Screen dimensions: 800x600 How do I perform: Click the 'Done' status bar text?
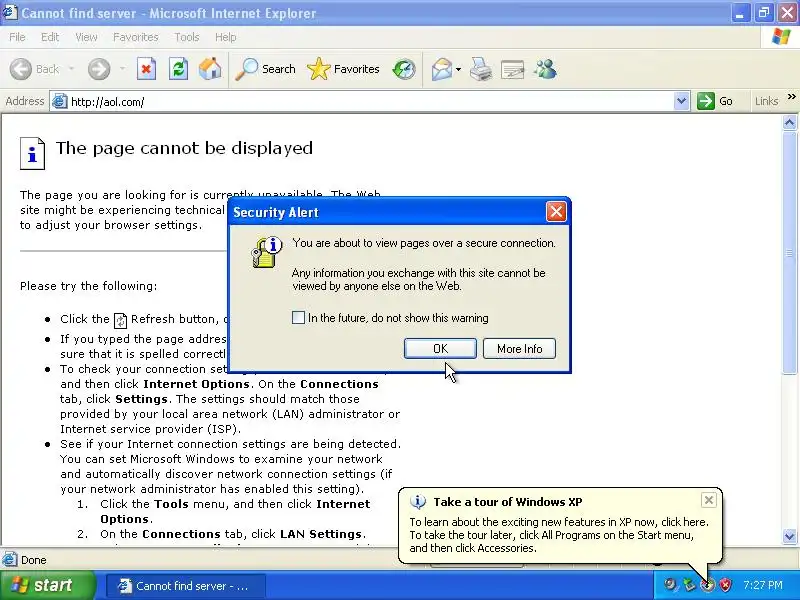[34, 560]
